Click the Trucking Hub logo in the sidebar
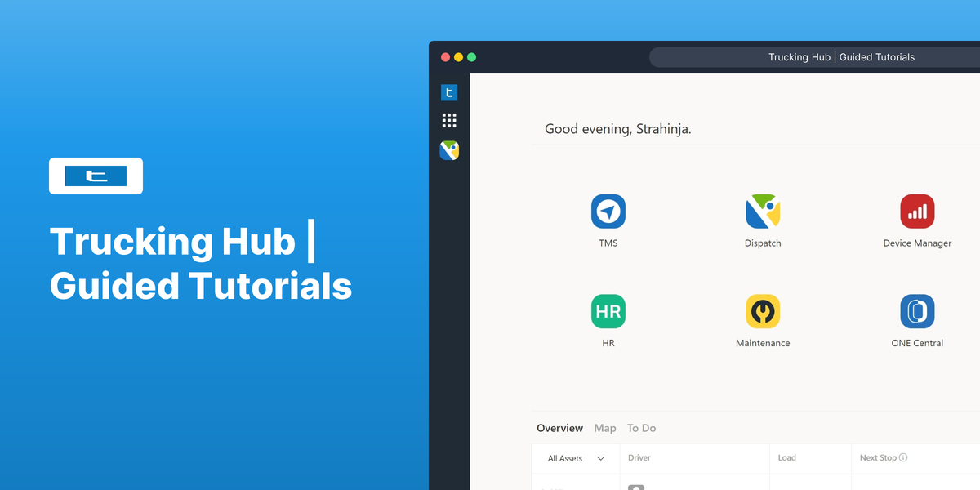Viewport: 980px width, 490px height. click(x=449, y=92)
